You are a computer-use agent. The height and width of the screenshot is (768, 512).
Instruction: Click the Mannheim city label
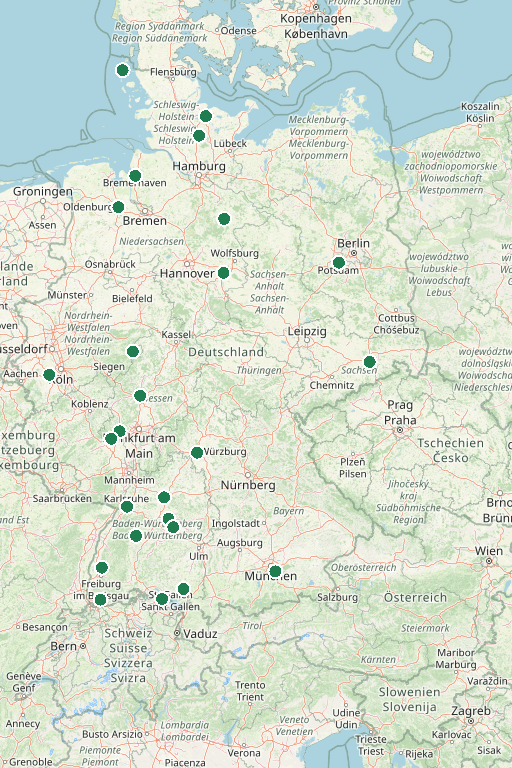(x=129, y=480)
